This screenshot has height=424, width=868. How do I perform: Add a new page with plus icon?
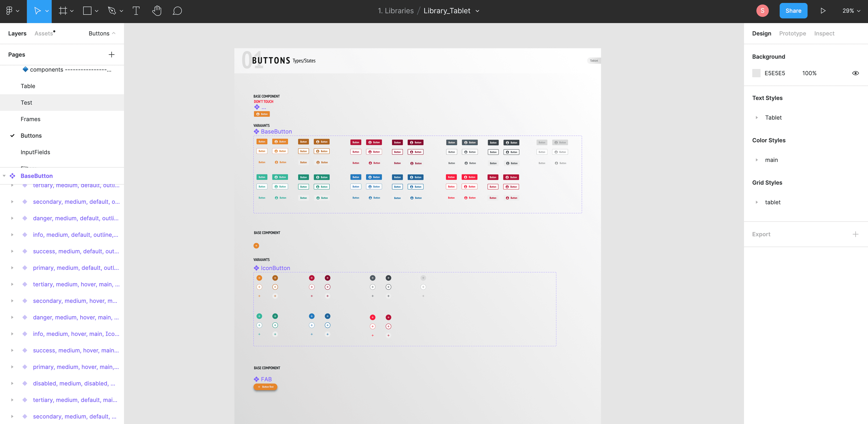coord(111,55)
